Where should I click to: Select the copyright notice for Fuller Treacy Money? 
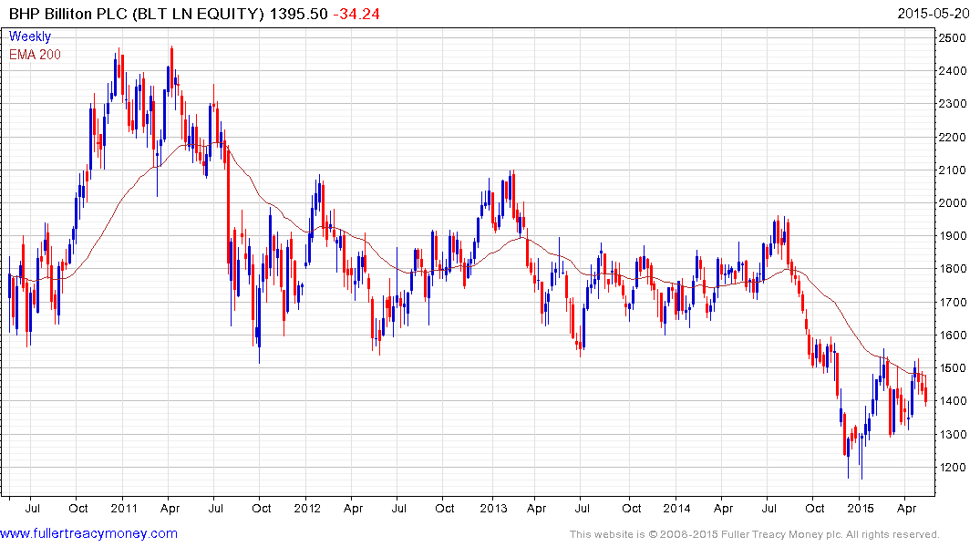click(755, 534)
